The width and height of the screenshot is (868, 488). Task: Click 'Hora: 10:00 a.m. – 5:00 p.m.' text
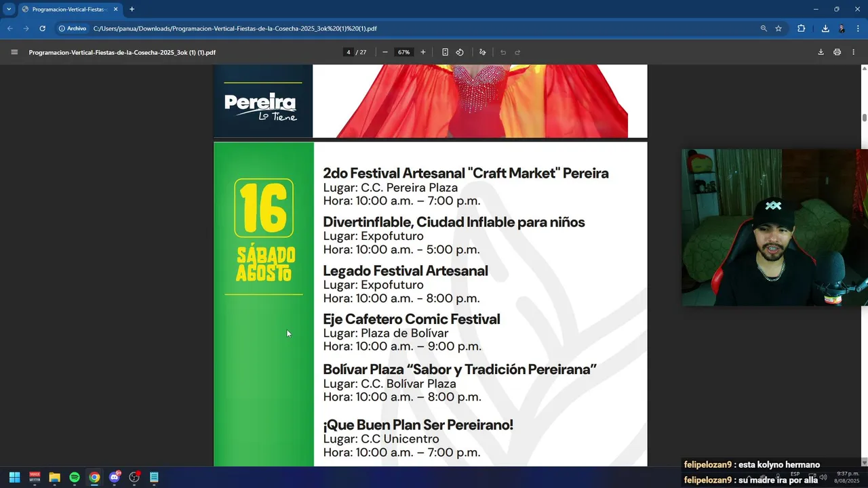401,249
